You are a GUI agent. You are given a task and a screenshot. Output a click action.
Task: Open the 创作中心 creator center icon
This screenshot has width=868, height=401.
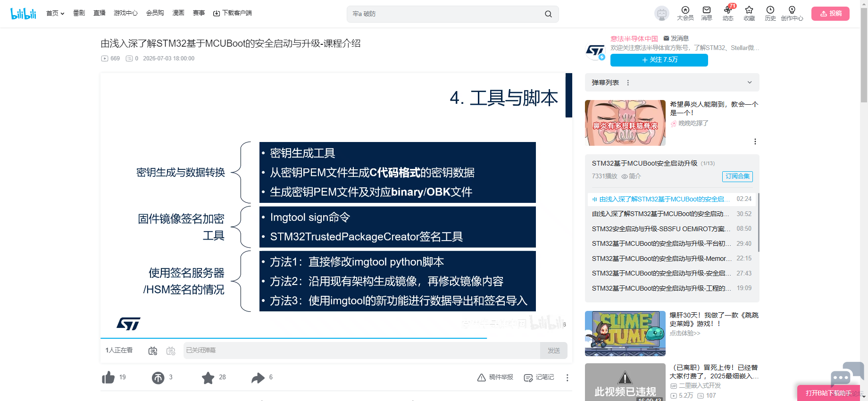point(792,13)
